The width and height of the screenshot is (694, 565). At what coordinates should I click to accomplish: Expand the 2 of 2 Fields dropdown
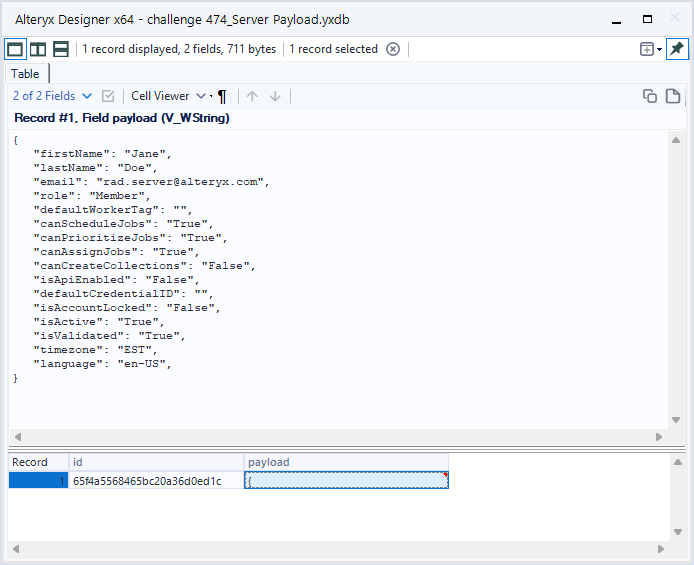[x=52, y=96]
